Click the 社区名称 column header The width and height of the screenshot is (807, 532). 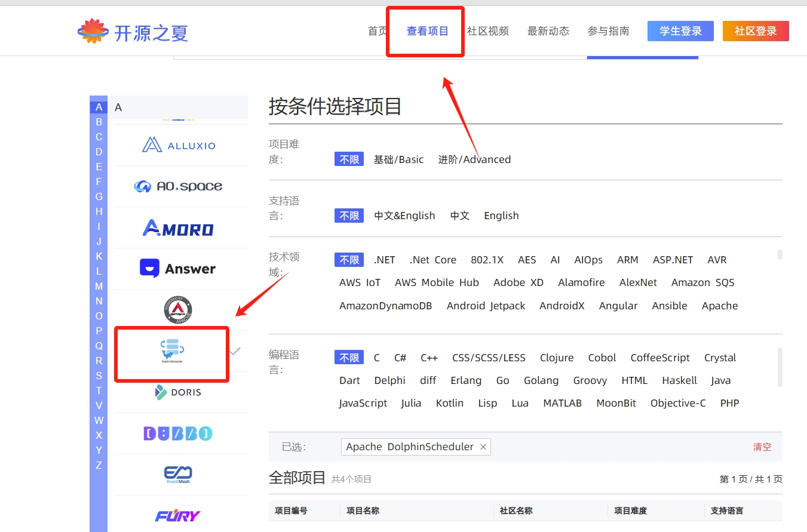(516, 511)
